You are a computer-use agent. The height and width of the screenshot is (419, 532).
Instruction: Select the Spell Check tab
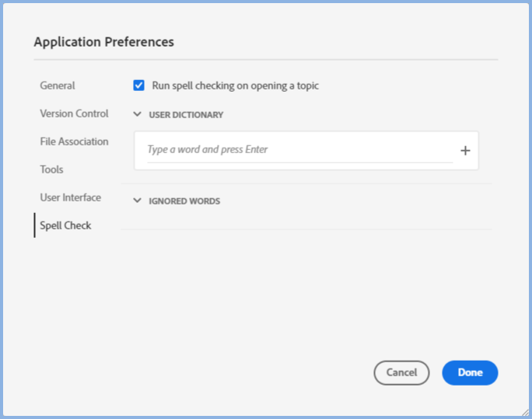(65, 225)
